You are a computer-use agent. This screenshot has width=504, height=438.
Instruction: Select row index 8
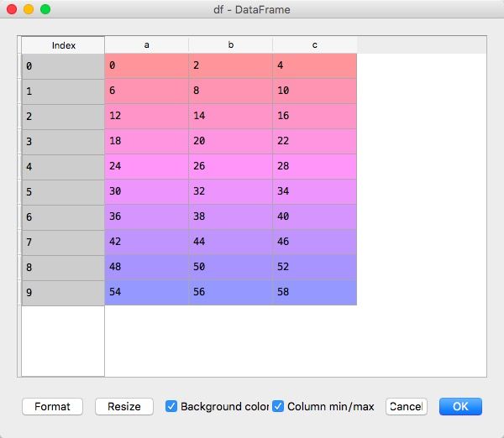(x=63, y=268)
